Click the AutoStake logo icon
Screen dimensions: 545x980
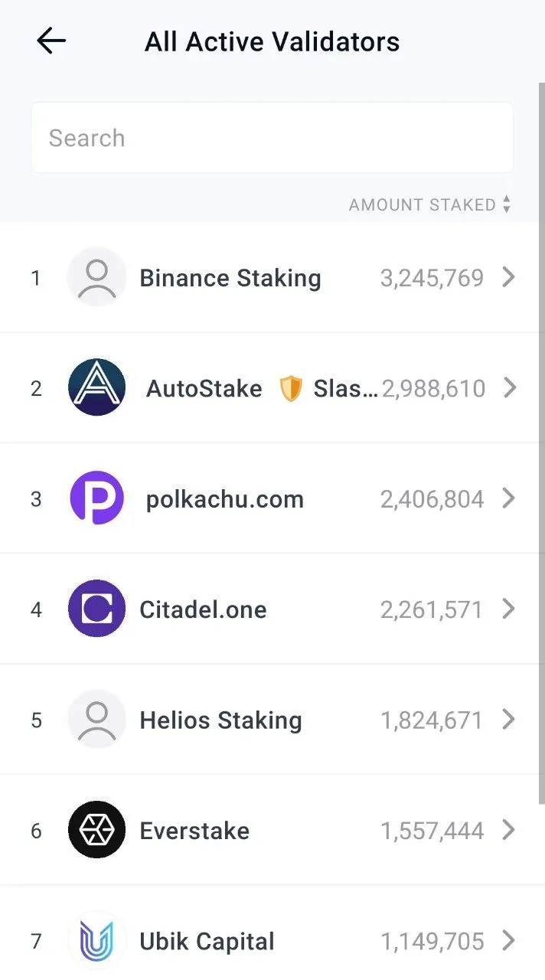(96, 388)
